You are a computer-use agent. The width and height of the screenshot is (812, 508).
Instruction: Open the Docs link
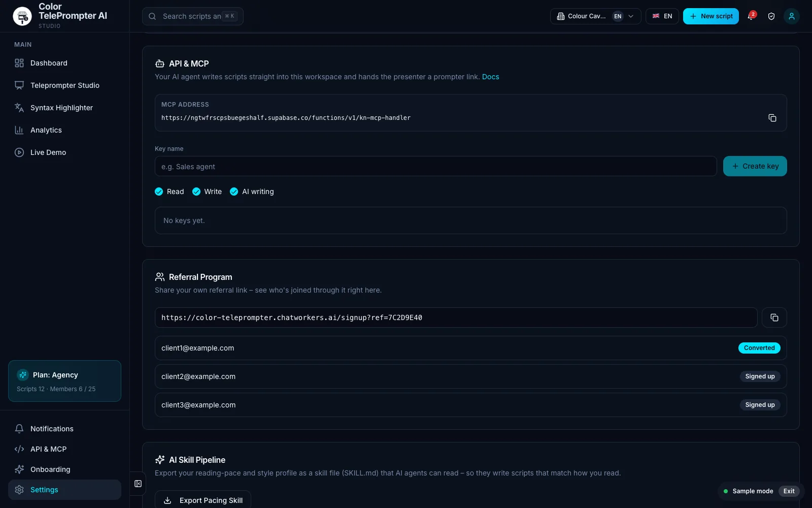tap(490, 77)
